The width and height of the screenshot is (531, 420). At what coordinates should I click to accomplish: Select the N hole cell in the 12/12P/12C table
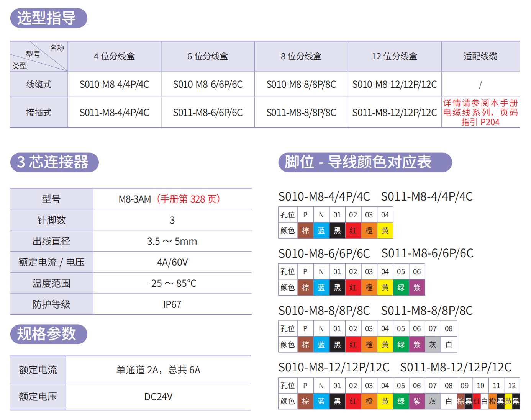321,386
